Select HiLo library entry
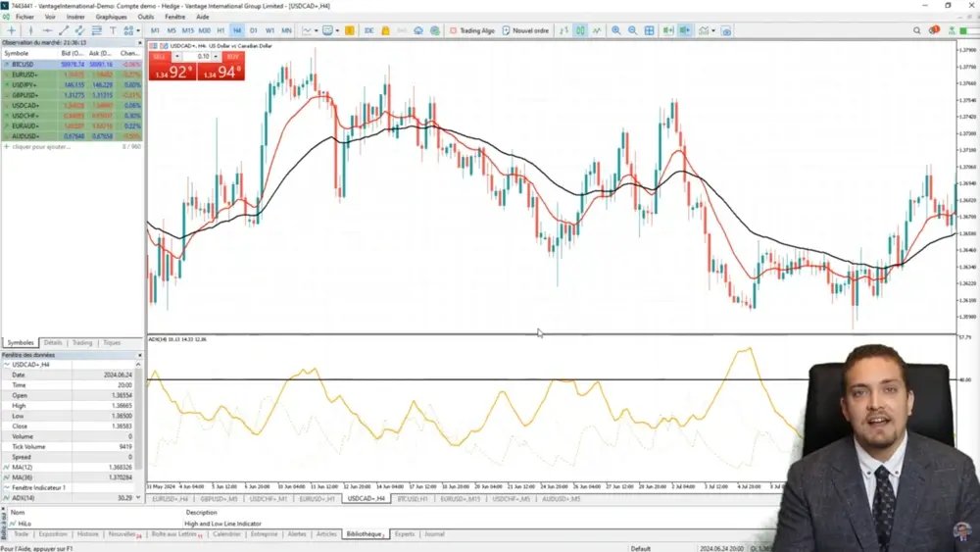980x552 pixels. pyautogui.click(x=25, y=524)
